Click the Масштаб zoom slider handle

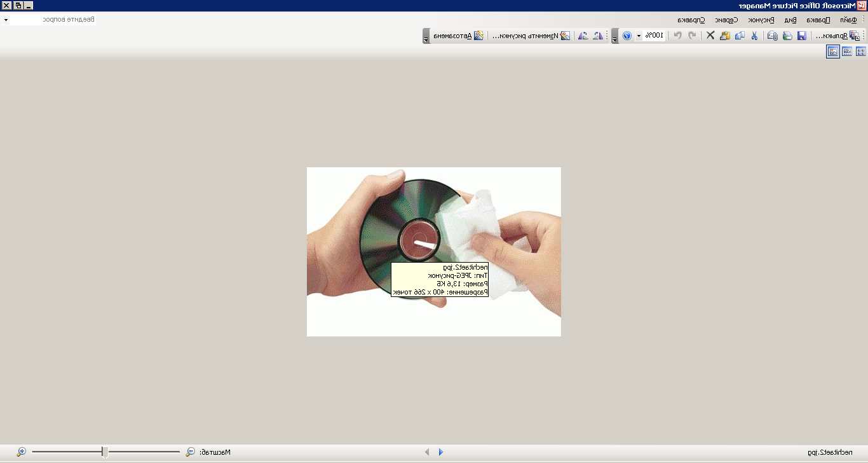(x=105, y=452)
